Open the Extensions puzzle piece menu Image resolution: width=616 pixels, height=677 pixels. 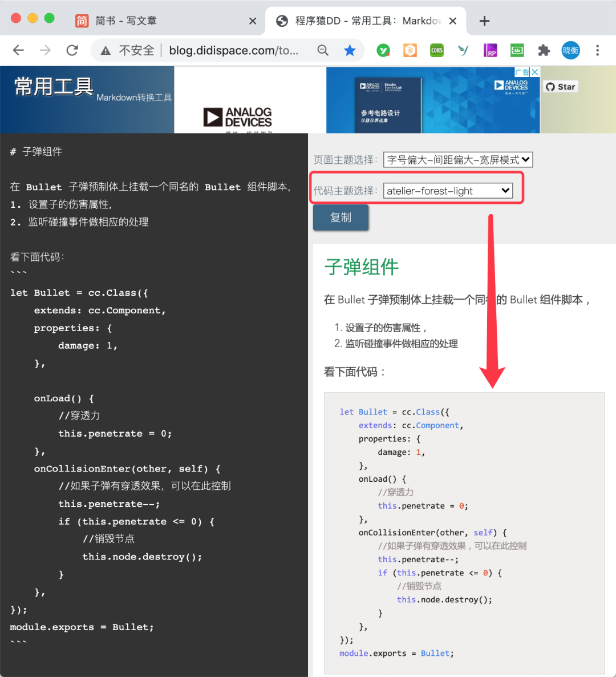click(544, 50)
